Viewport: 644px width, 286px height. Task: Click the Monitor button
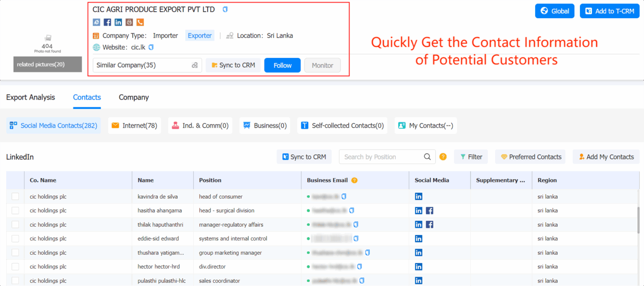tap(322, 65)
